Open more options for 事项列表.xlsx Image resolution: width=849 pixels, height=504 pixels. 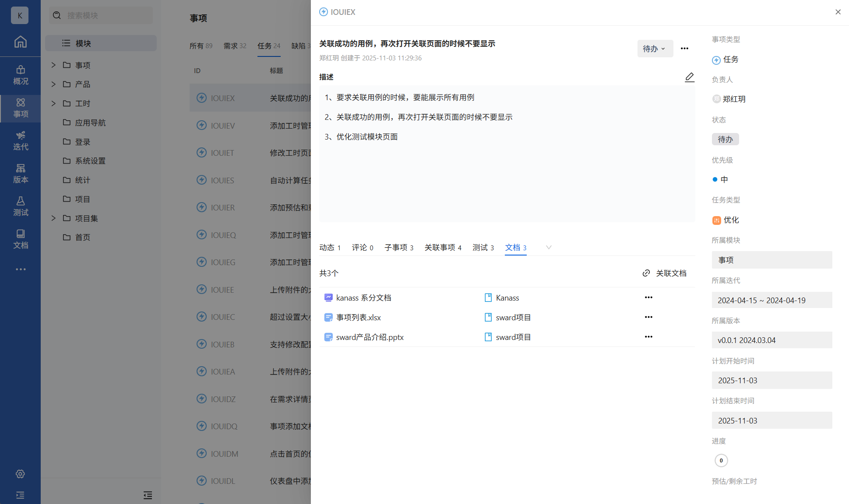pyautogui.click(x=648, y=317)
